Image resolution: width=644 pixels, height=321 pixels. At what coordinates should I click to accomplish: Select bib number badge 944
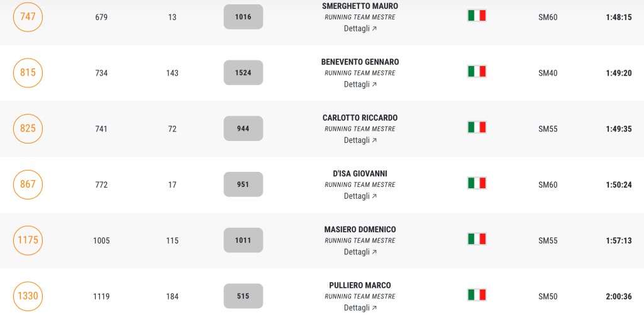pos(243,128)
